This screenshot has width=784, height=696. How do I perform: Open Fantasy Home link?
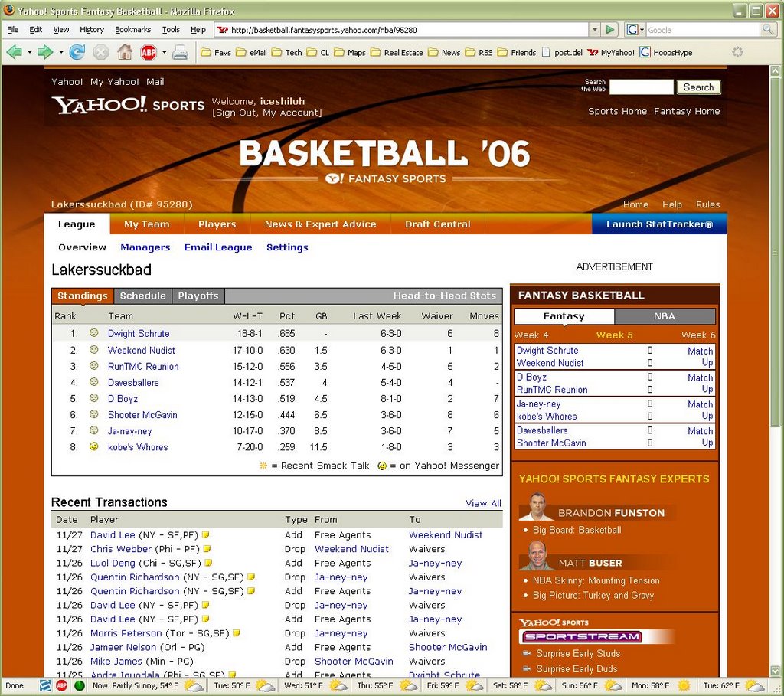coord(687,111)
